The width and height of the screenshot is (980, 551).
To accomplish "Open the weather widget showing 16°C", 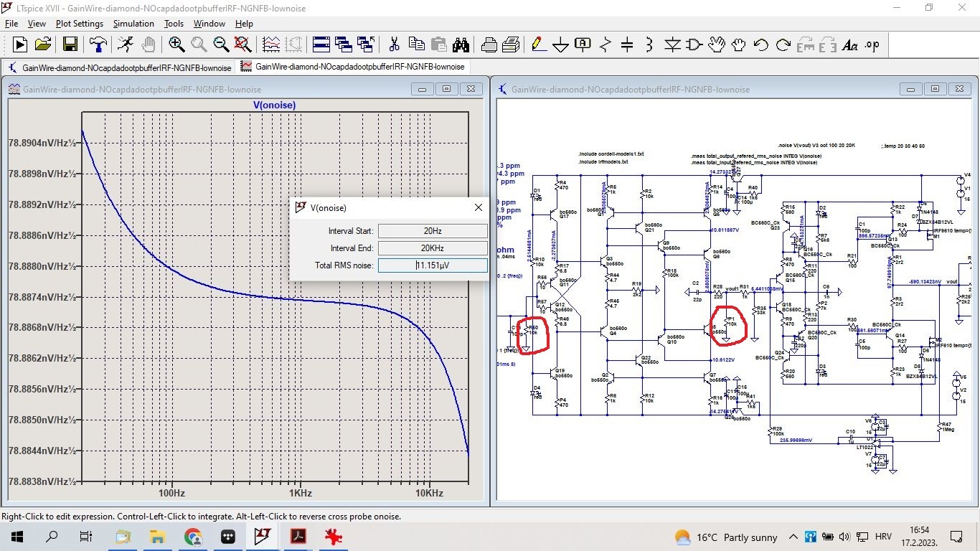I will click(x=726, y=537).
